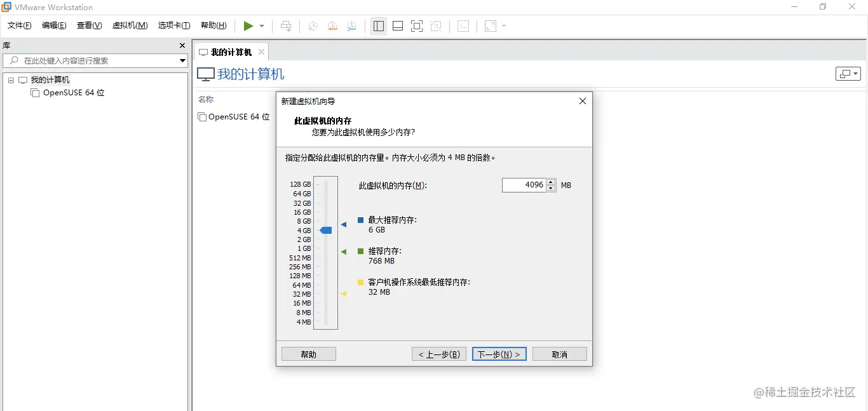Increase memory with the up stepper arrow
868x411 pixels.
pos(551,182)
